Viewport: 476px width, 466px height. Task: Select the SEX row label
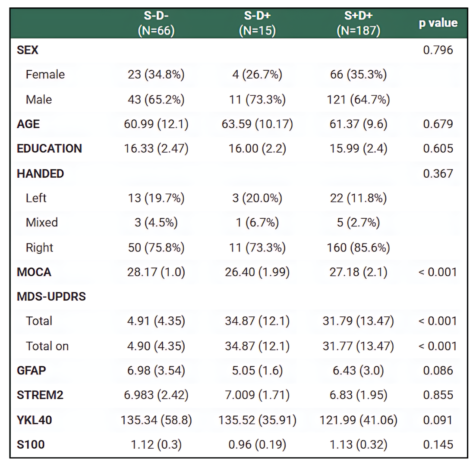(28, 50)
